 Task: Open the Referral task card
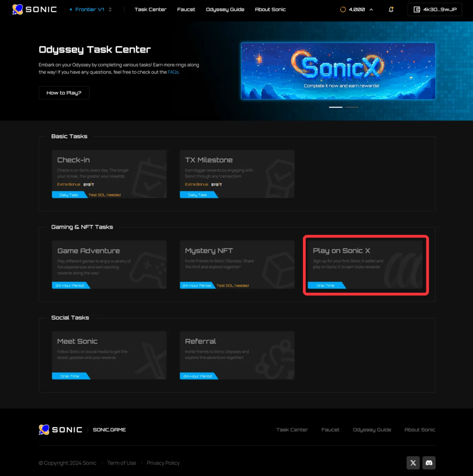[237, 355]
